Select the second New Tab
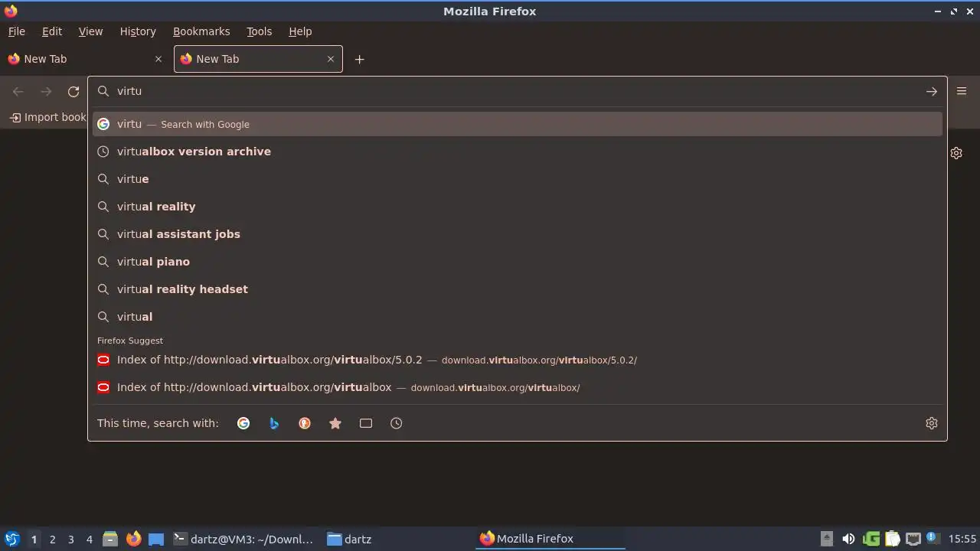980x551 pixels. (x=258, y=59)
